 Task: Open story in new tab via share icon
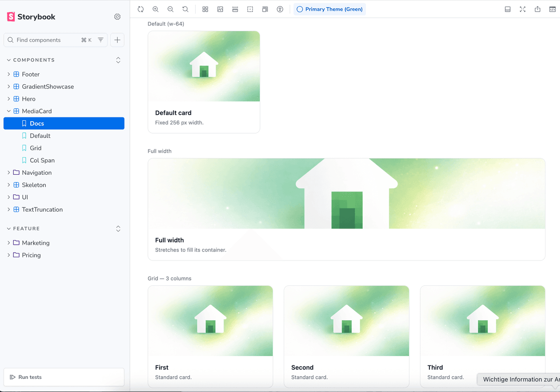tap(538, 9)
